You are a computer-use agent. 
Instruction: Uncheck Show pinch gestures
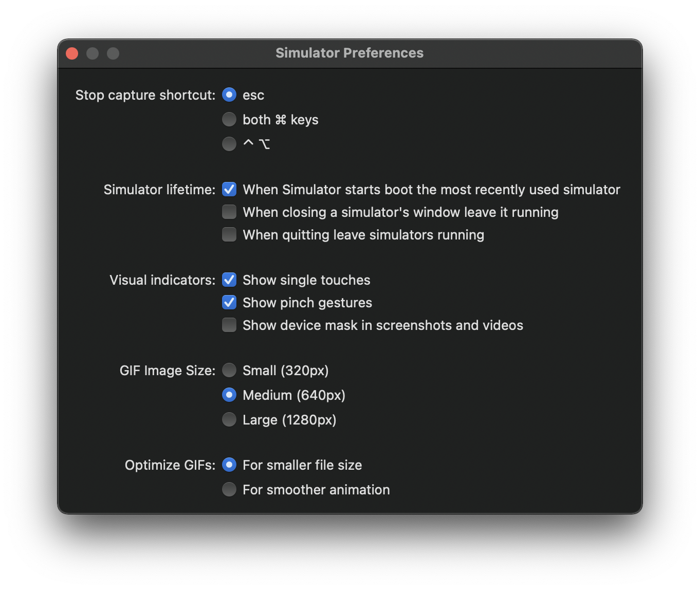click(x=229, y=303)
